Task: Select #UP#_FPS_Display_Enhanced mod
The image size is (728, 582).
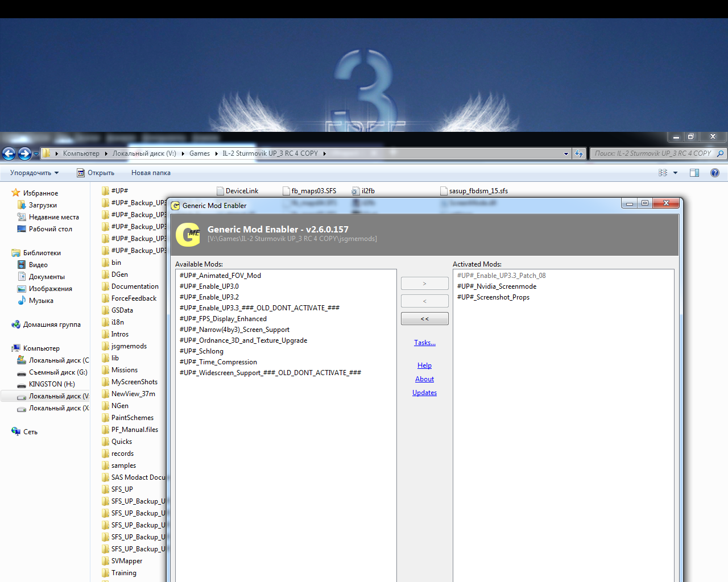Action: [223, 319]
